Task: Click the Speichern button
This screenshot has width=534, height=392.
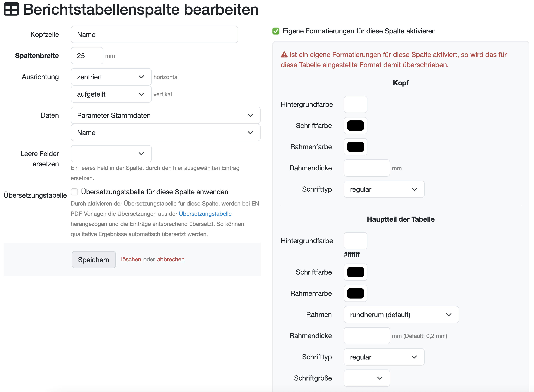Action: point(94,260)
